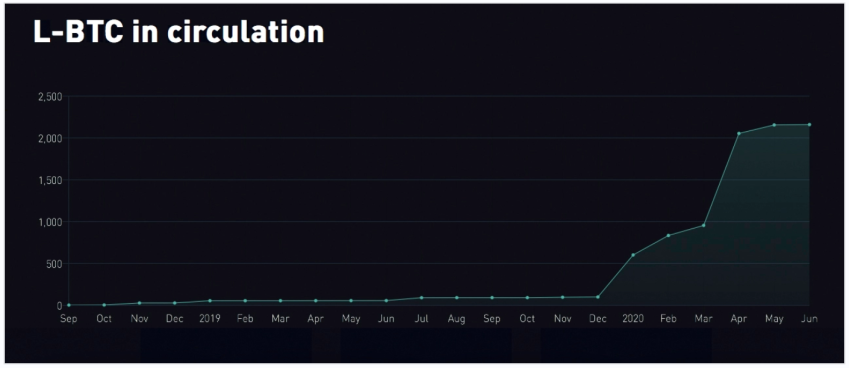Screen dimensions: 849x368
Task: Select the Aug 2019 data point
Action: [x=456, y=298]
